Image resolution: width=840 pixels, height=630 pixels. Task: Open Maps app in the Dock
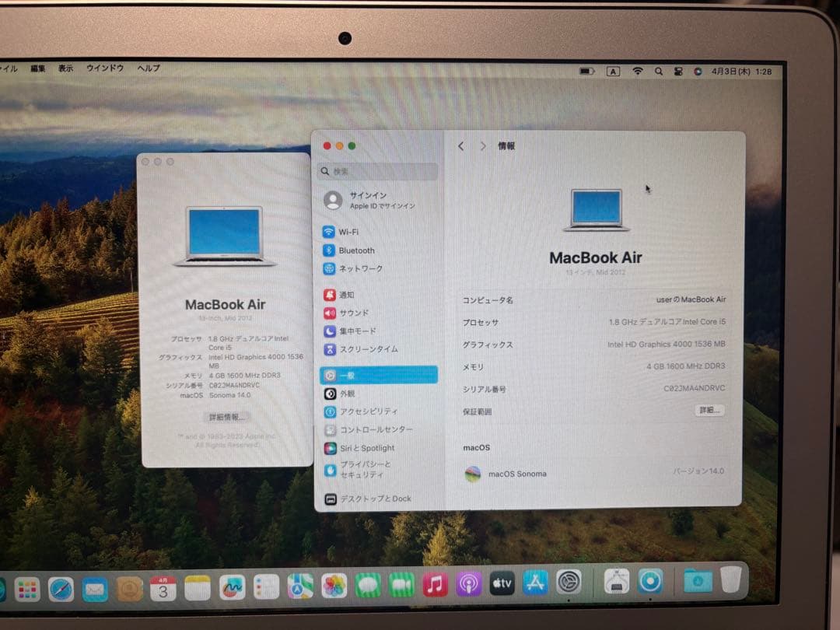[x=300, y=586]
